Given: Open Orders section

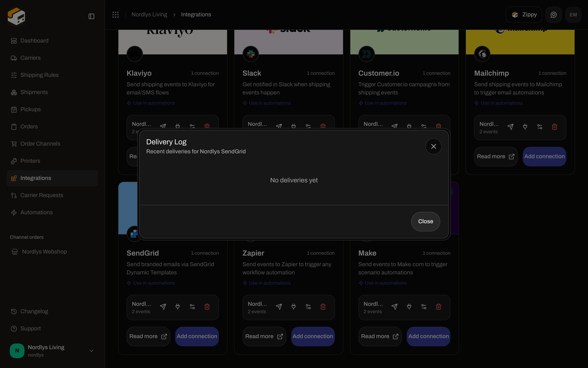Looking at the screenshot, I should pyautogui.click(x=52, y=127).
